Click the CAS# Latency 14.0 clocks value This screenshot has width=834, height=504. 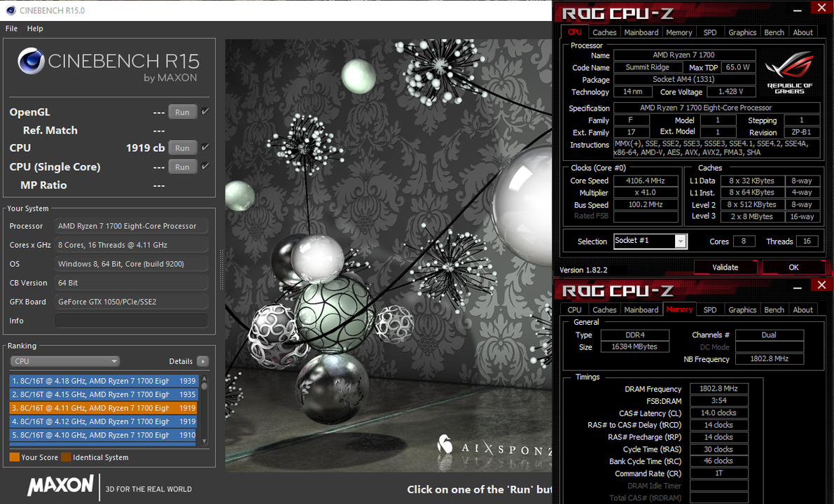tap(718, 413)
